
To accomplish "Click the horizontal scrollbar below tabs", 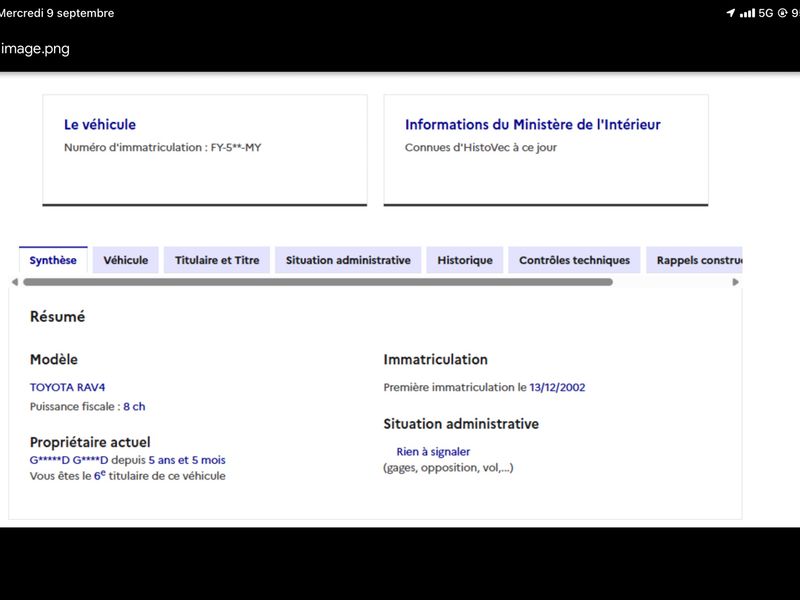I will [318, 282].
